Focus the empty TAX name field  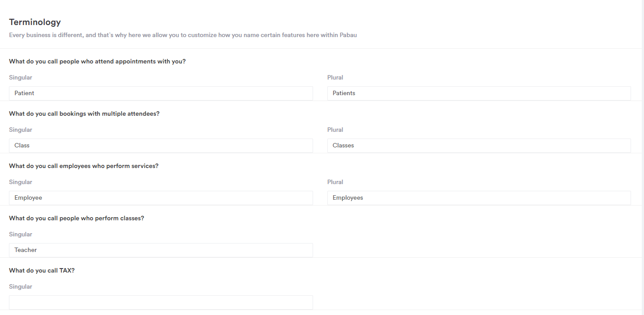[161, 302]
